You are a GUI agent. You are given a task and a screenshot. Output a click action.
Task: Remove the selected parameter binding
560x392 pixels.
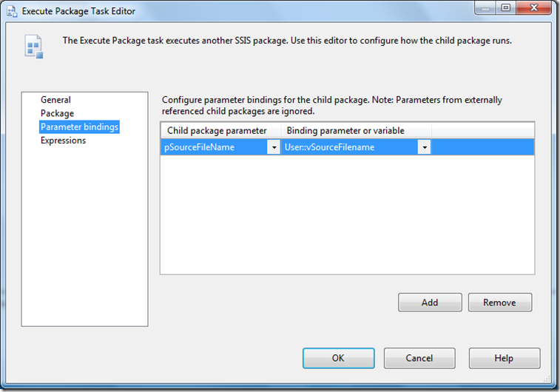499,302
